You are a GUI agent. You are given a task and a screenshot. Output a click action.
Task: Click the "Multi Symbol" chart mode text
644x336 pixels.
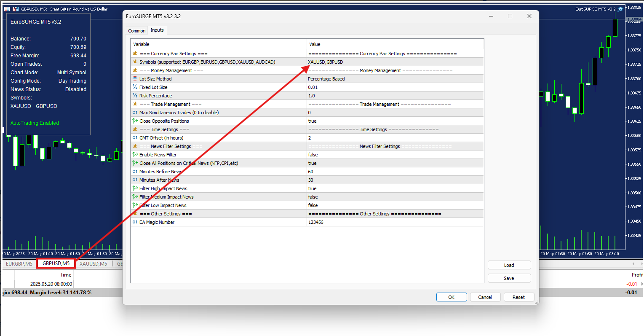click(x=72, y=73)
